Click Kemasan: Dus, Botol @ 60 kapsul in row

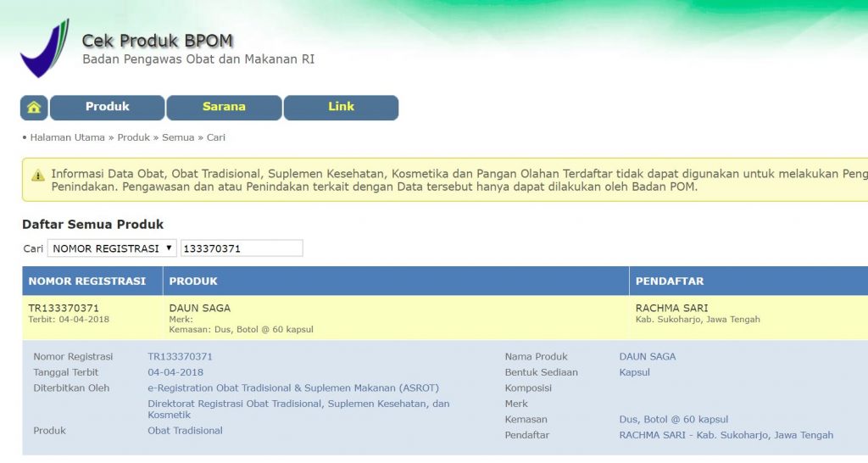[x=242, y=330]
